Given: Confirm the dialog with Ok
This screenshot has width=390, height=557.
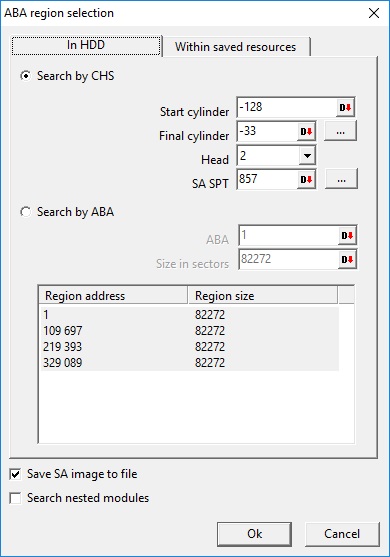Looking at the screenshot, I should pos(255,534).
